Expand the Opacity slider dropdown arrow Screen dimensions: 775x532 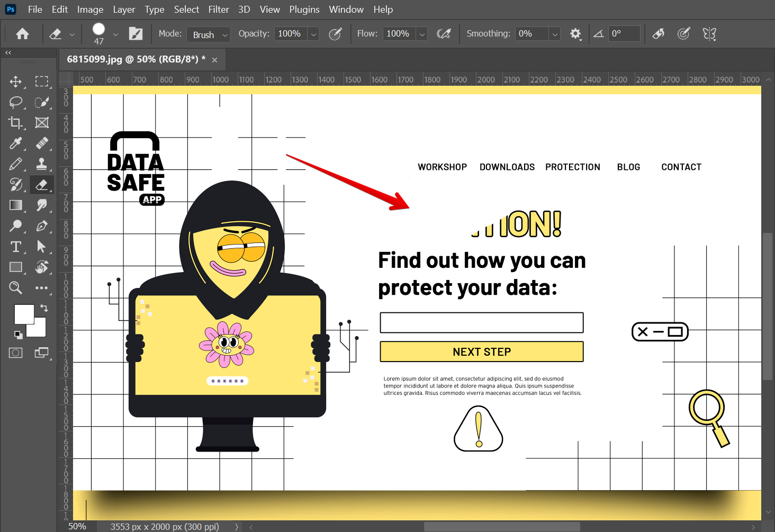(313, 34)
